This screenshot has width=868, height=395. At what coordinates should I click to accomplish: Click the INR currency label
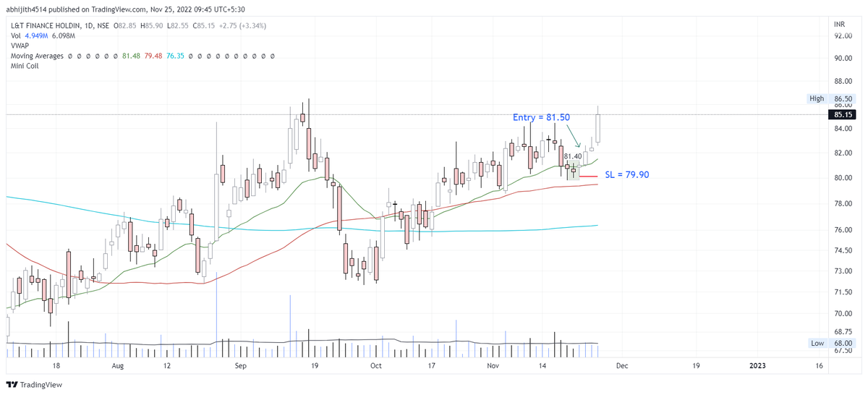839,25
